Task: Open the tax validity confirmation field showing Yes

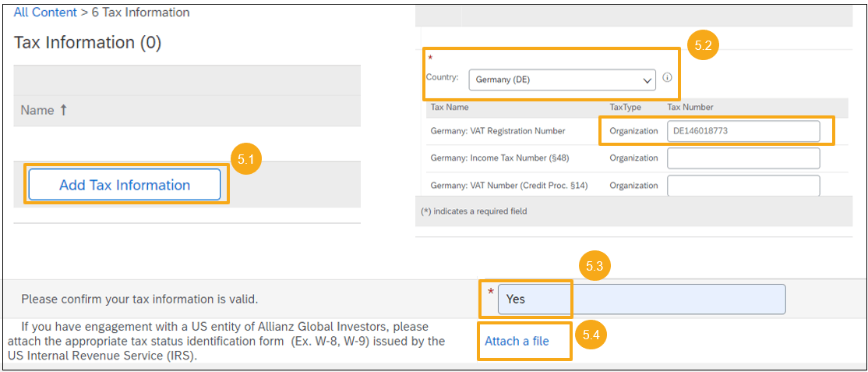Action: (640, 299)
